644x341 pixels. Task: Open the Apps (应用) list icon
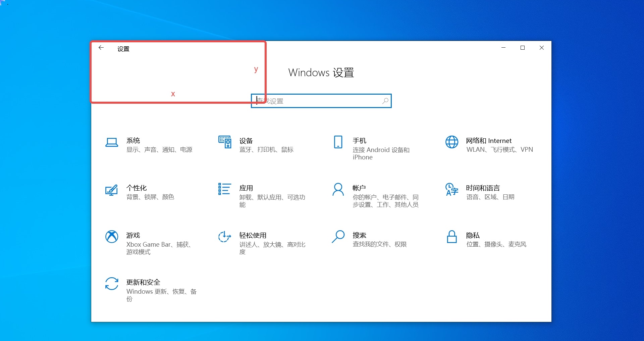[x=224, y=189]
